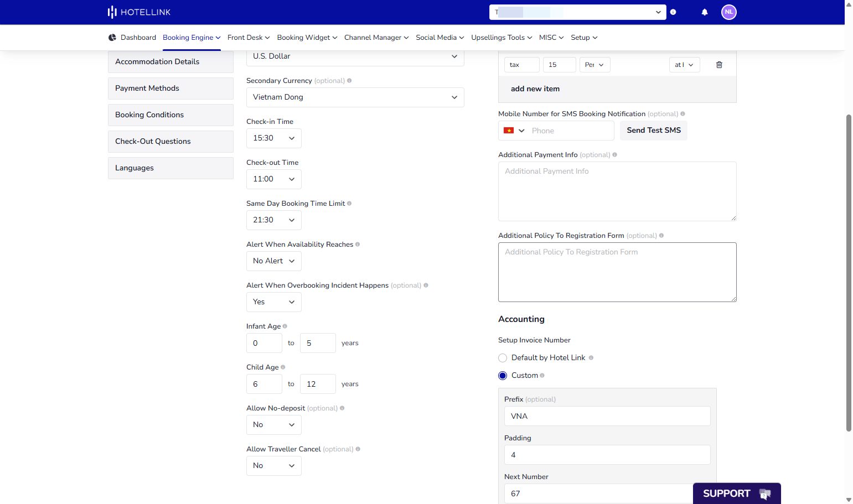Open the No Alert availability dropdown
853x504 pixels.
pyautogui.click(x=274, y=261)
